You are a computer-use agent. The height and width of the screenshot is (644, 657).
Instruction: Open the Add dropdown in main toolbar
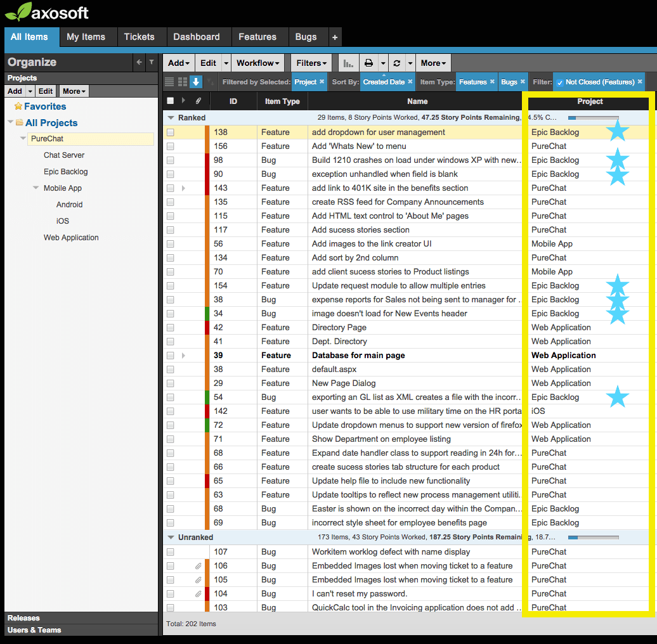click(178, 63)
